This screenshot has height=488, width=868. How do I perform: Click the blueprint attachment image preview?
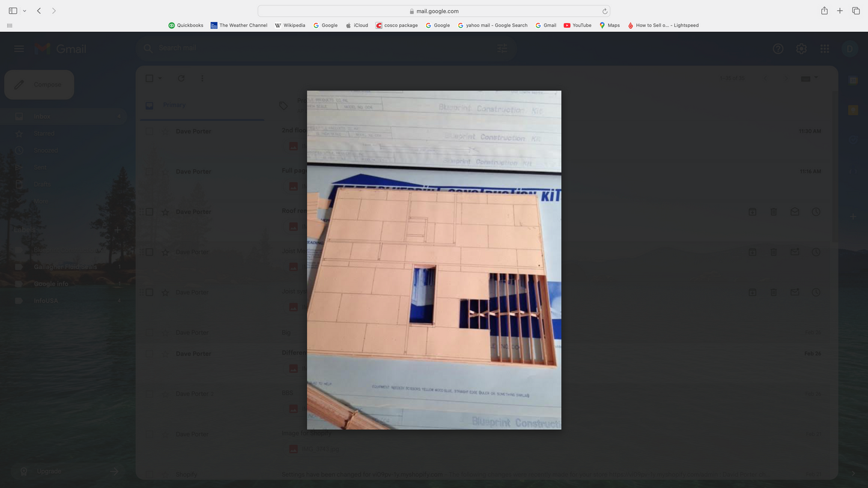[434, 260]
